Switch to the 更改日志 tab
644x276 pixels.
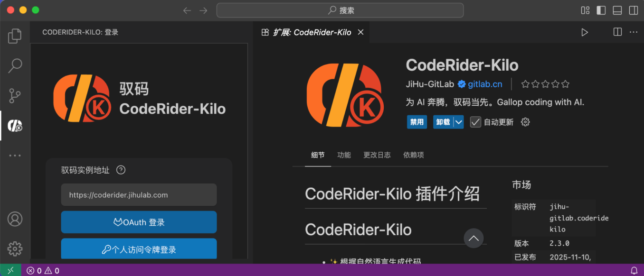pyautogui.click(x=377, y=155)
